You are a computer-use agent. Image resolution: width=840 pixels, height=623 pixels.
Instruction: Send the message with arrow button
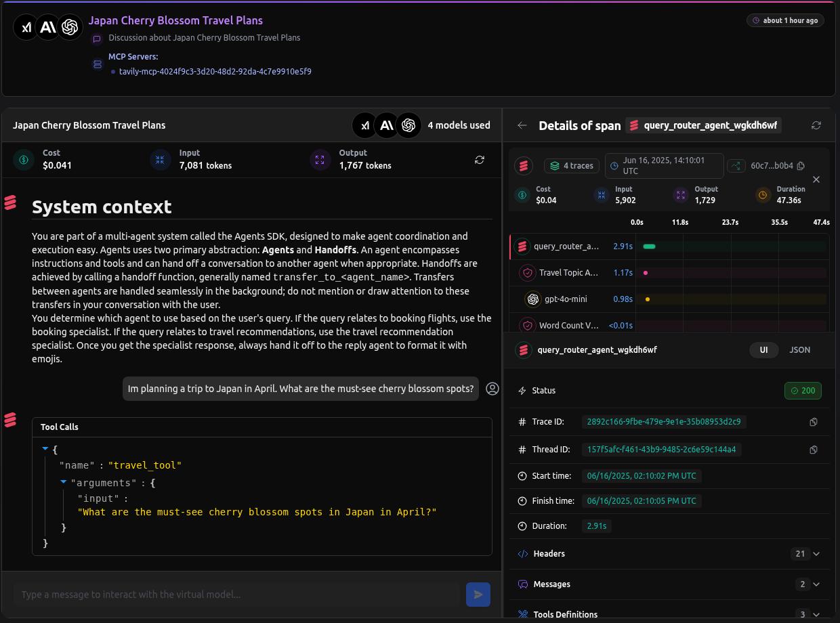[x=478, y=595]
